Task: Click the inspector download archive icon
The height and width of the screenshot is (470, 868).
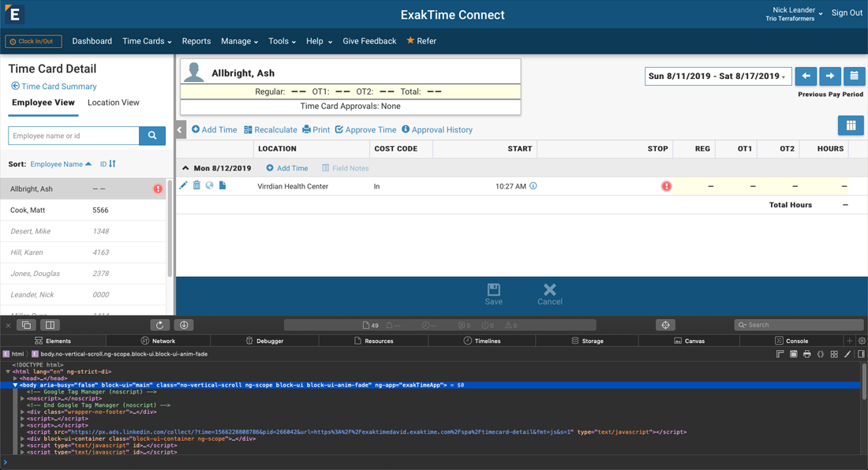Action: [184, 325]
